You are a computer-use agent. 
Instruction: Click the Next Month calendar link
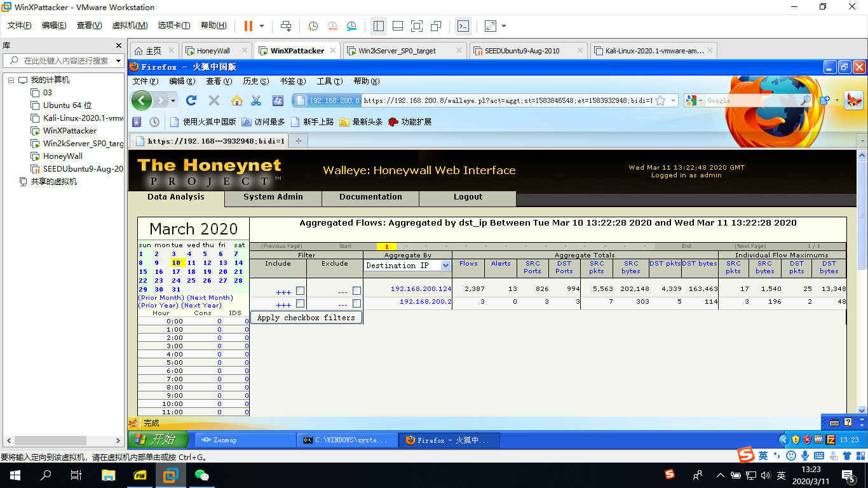pyautogui.click(x=210, y=297)
